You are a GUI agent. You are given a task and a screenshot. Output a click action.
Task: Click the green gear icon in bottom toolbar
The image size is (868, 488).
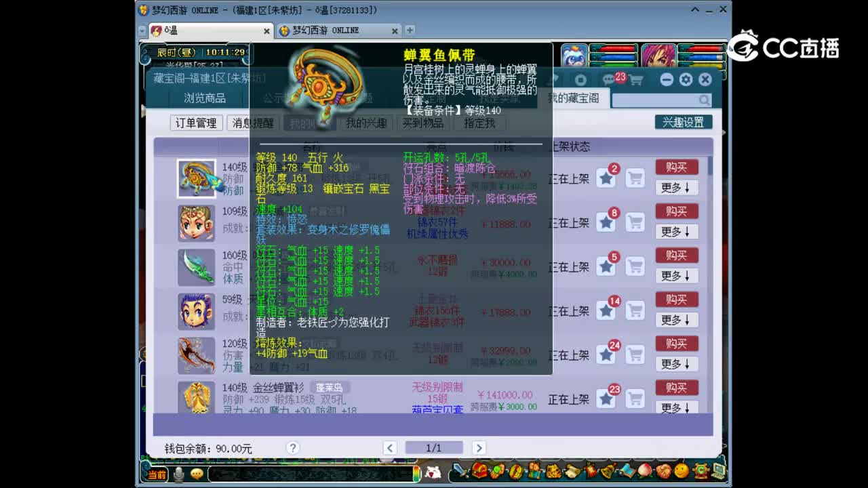(x=701, y=471)
